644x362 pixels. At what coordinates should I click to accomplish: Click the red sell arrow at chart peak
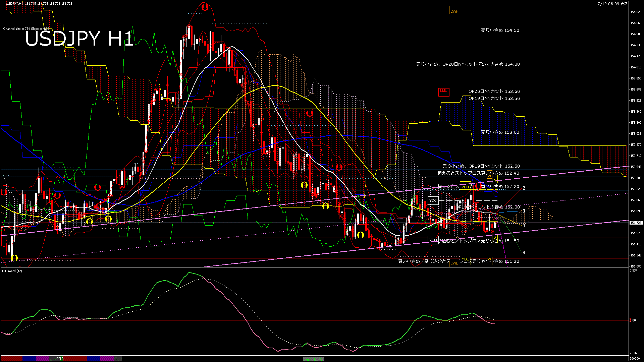click(x=205, y=7)
